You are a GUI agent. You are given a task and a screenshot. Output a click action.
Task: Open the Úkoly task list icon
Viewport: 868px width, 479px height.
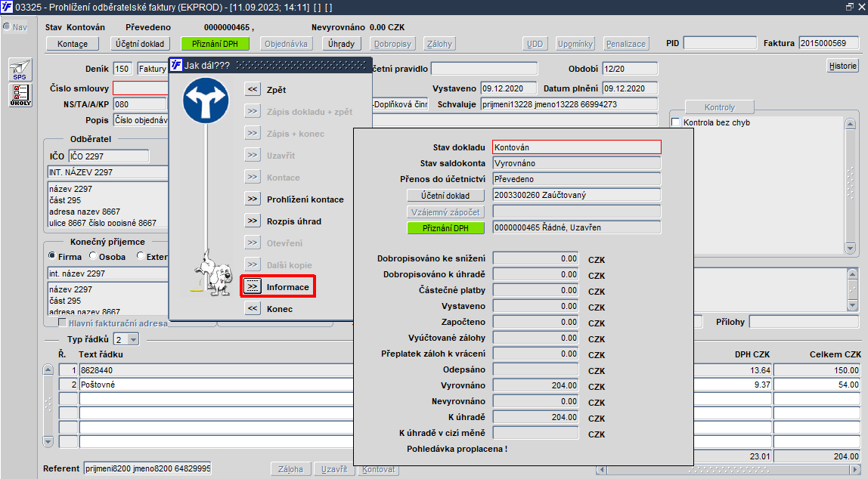(20, 95)
